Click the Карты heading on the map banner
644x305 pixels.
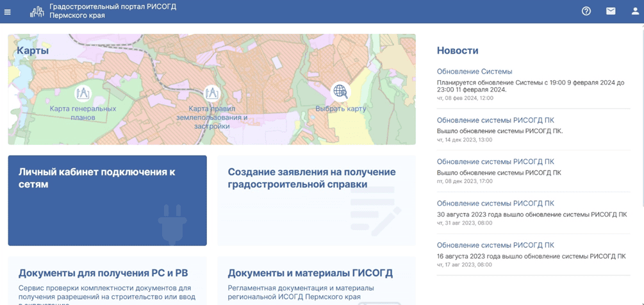click(33, 51)
